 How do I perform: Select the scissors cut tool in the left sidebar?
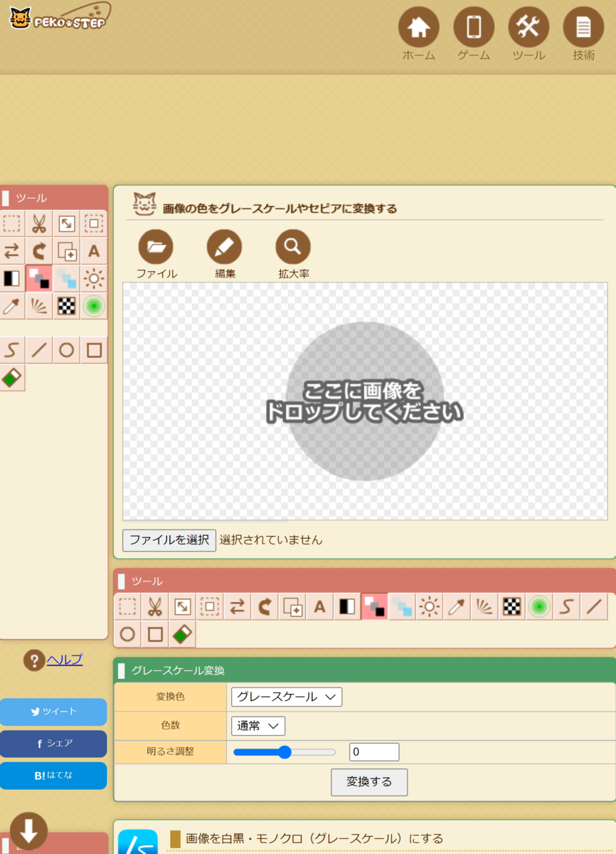[x=39, y=223]
